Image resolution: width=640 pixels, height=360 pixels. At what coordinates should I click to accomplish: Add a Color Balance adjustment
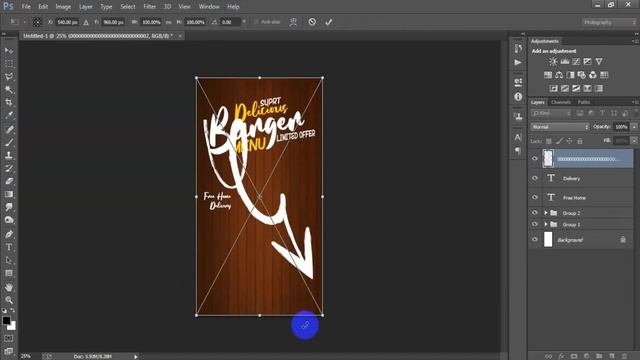tap(559, 75)
